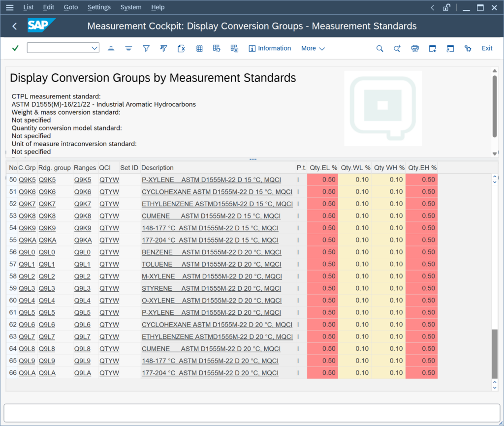
Task: Open Q9L7 conversion group link in row 63
Action: pyautogui.click(x=27, y=336)
